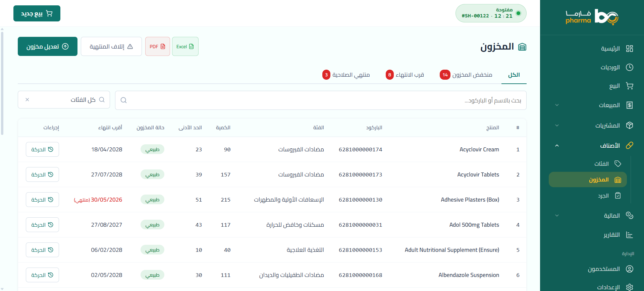Click the الإعدادات gear icon

629,287
